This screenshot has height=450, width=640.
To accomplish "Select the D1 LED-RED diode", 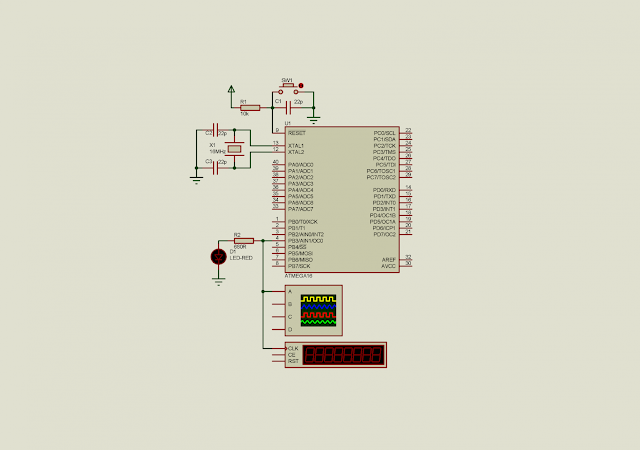I will pyautogui.click(x=219, y=257).
